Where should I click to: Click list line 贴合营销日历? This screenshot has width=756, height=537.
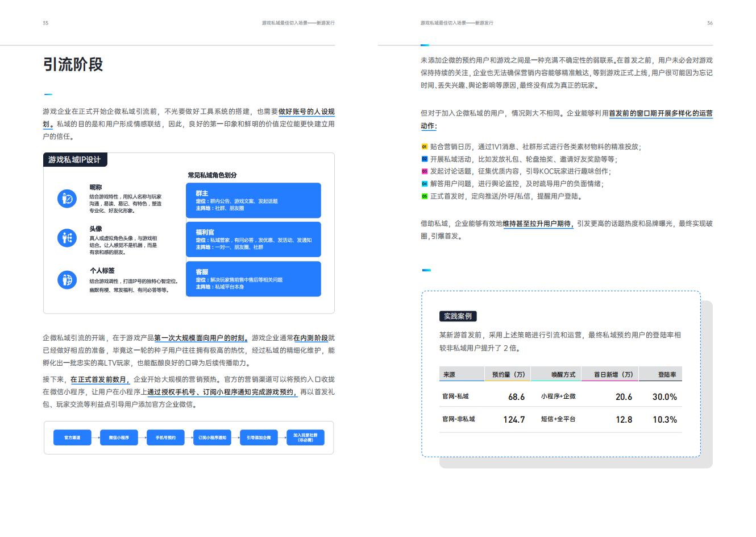pyautogui.click(x=535, y=147)
